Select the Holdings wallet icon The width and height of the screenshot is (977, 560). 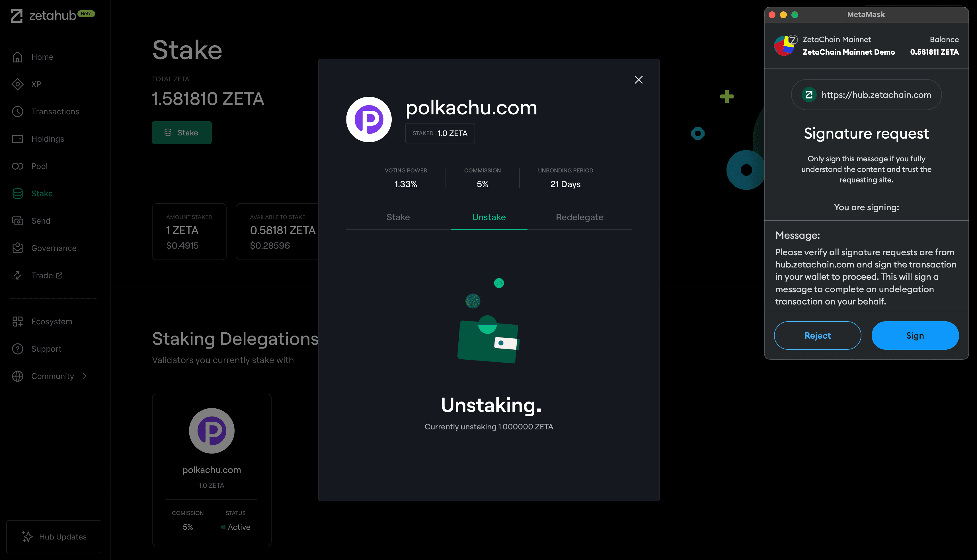18,139
